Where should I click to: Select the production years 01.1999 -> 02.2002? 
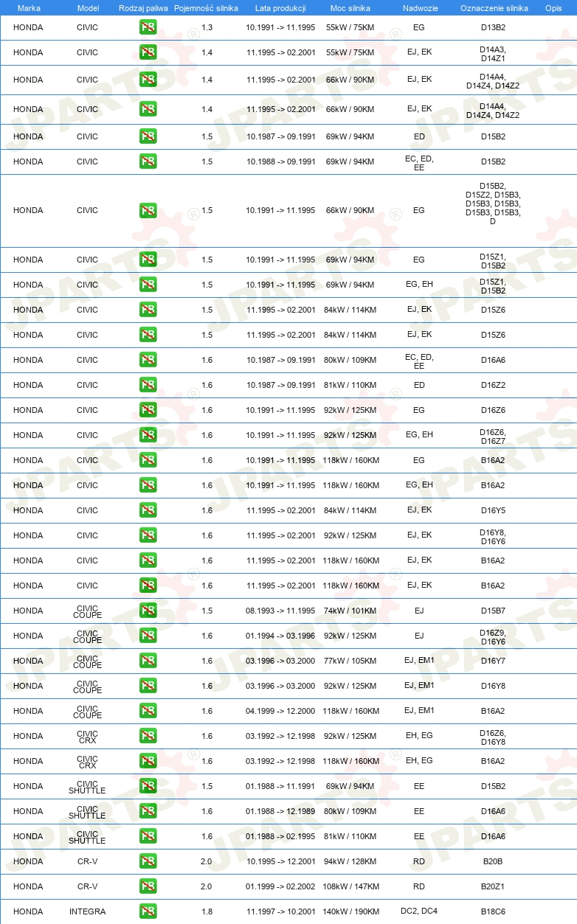click(x=280, y=886)
